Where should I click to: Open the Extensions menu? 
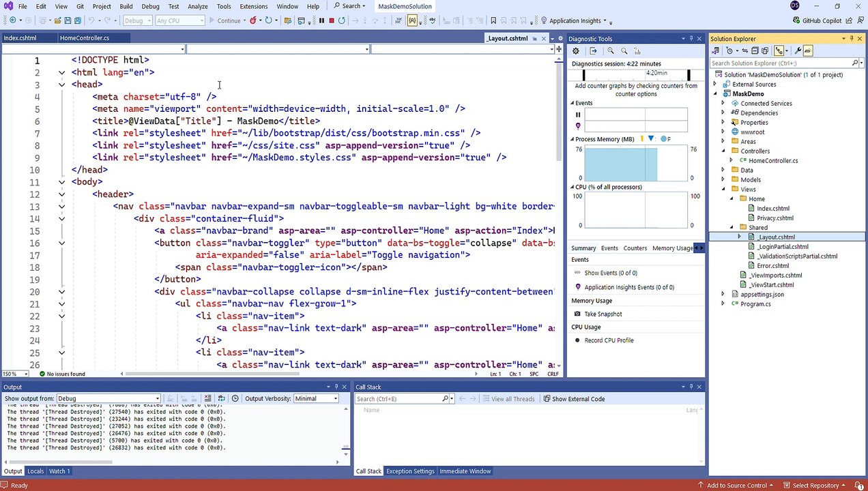(254, 6)
